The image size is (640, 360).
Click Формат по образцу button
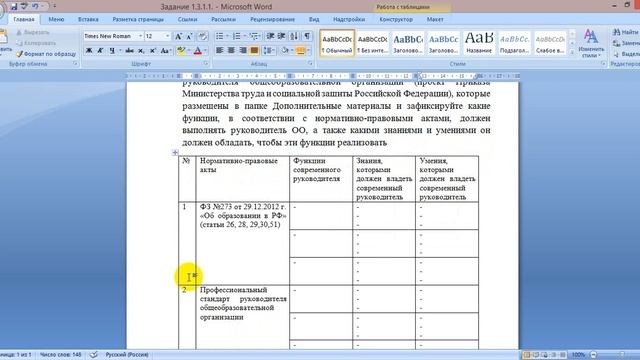[x=46, y=54]
